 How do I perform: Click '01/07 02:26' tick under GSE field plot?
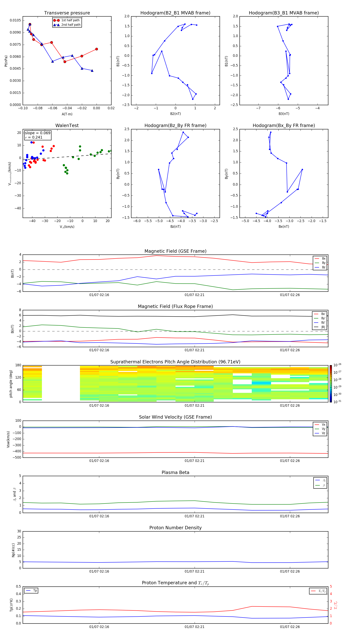click(290, 295)
